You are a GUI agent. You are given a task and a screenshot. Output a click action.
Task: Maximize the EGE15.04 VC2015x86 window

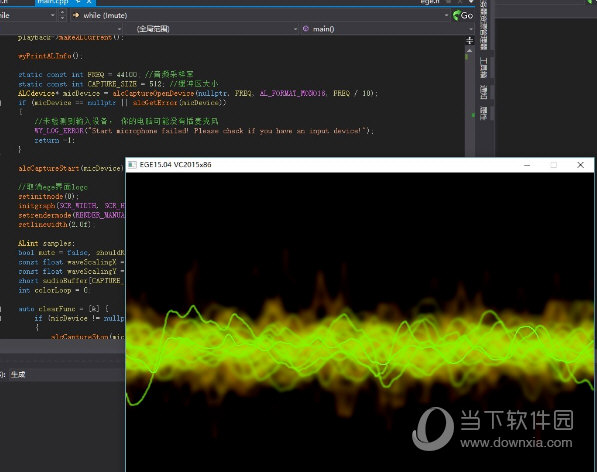[x=554, y=165]
